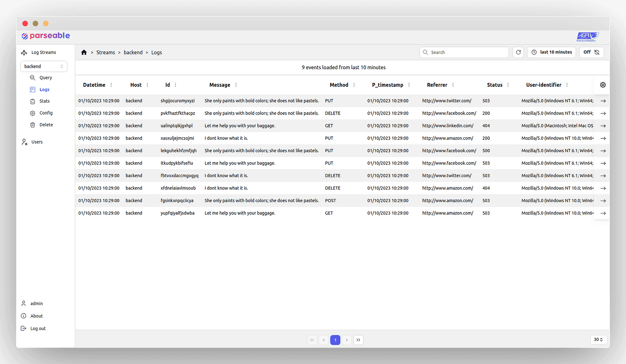Click the AGPL v3 license logo
The image size is (626, 364).
tap(588, 37)
